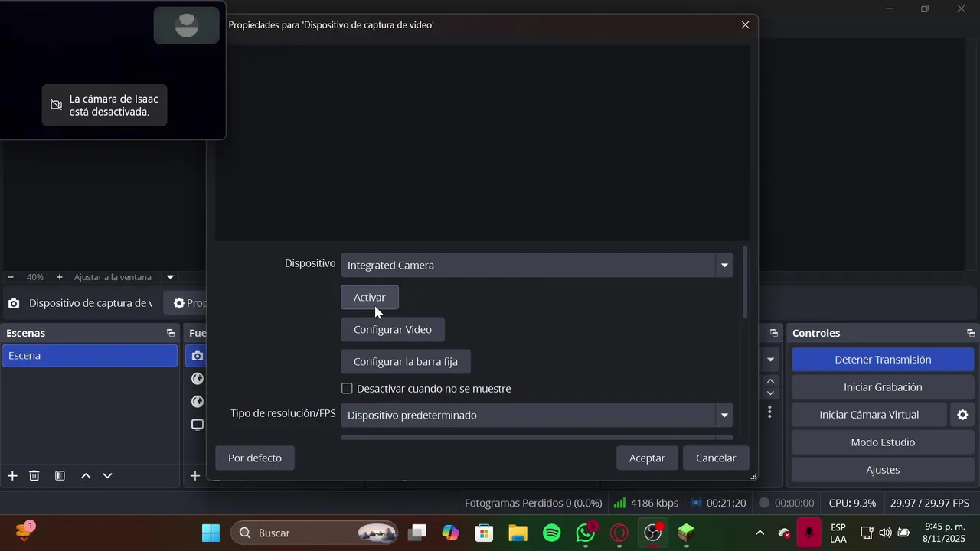
Task: Open Configurar Video
Action: tap(393, 329)
